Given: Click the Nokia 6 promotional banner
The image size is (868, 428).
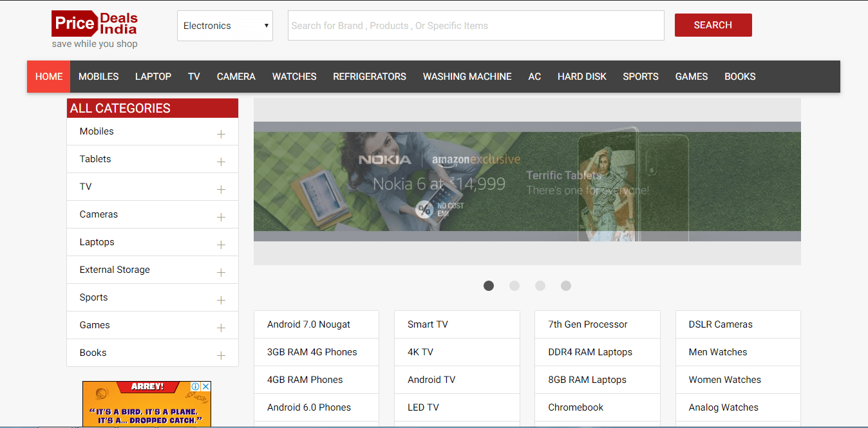Looking at the screenshot, I should click(527, 181).
